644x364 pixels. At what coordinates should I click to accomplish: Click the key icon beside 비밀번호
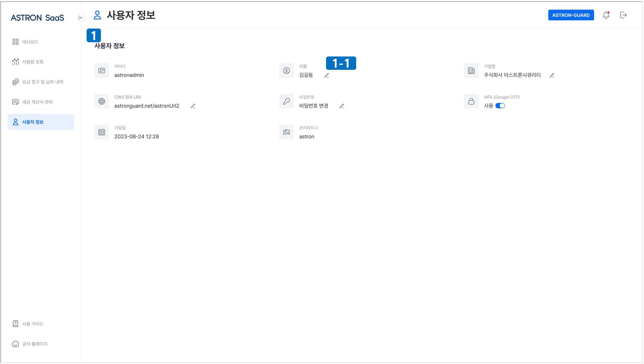(286, 101)
